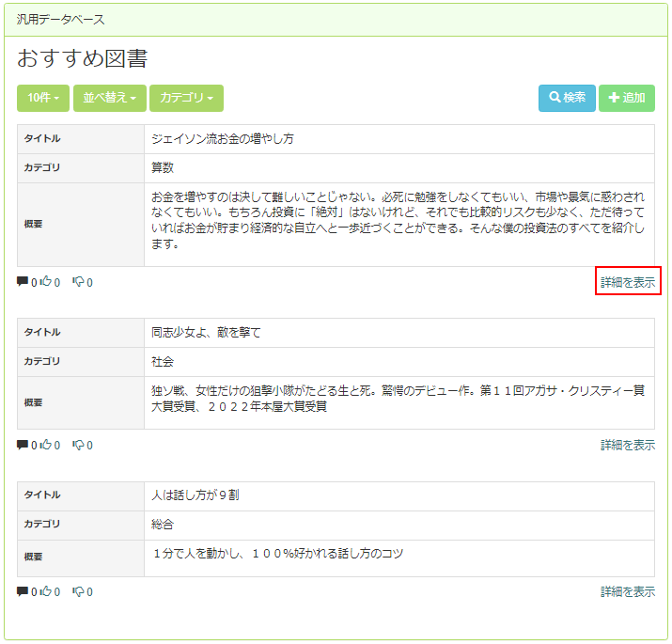Viewport: 672px width, 644px height.
Task: Click the 追加 add button
Action: tap(627, 98)
